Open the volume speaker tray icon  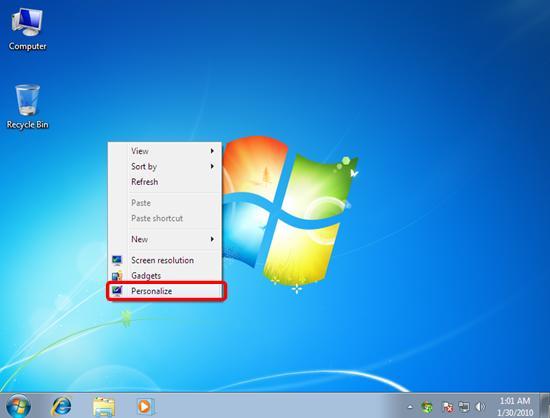pos(480,407)
